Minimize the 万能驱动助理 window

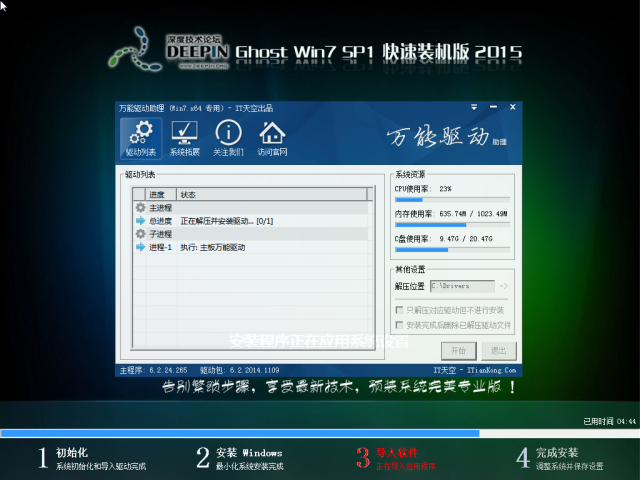pos(493,107)
